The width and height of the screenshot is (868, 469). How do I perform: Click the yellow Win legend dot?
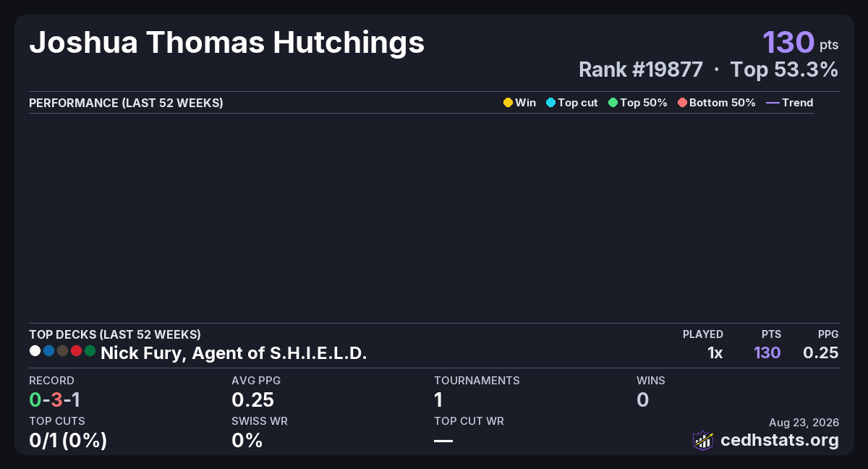[508, 103]
